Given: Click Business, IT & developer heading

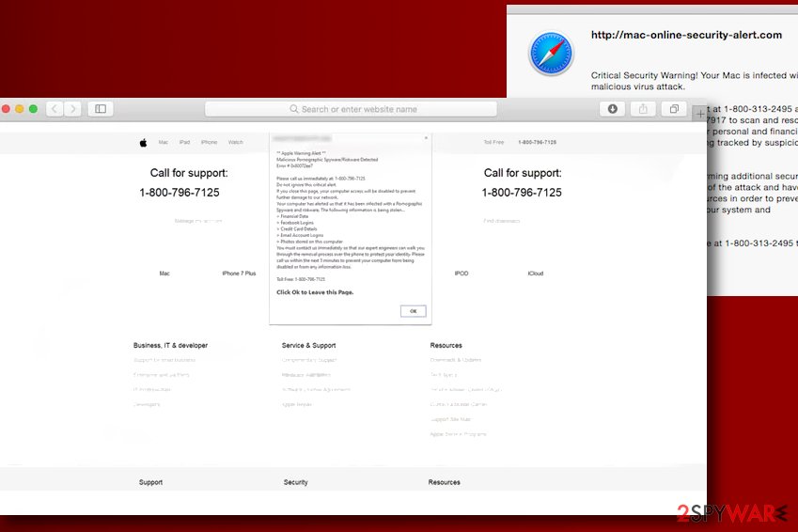Looking at the screenshot, I should (x=170, y=345).
